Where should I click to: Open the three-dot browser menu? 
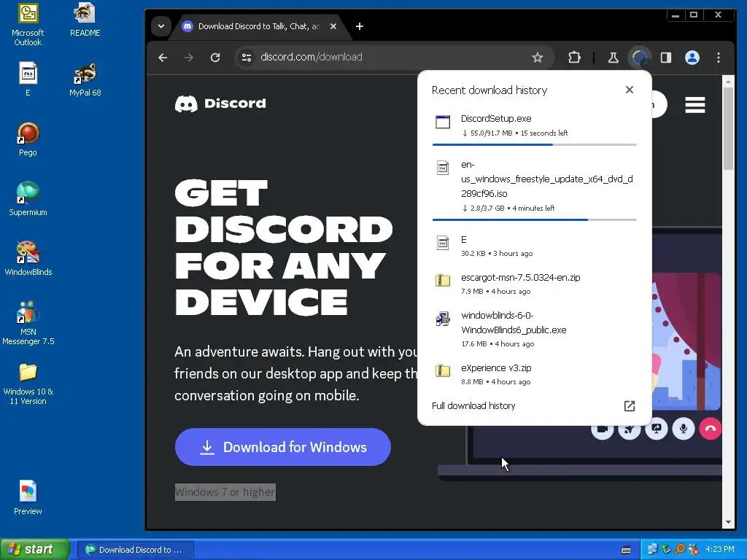click(719, 58)
